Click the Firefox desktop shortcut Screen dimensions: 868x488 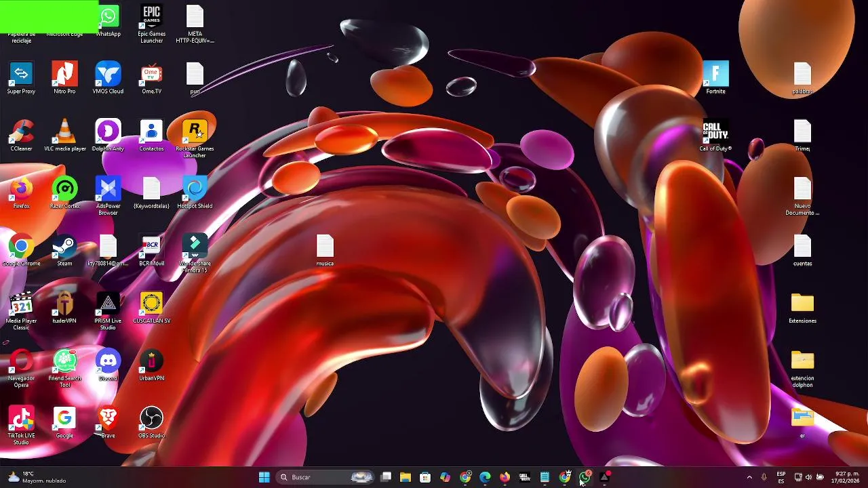pos(21,193)
